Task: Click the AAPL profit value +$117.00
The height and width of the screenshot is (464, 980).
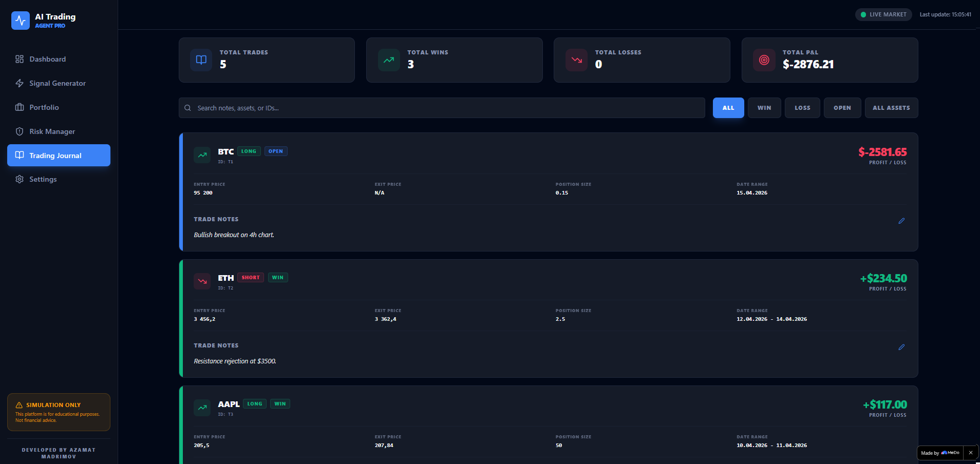Action: click(885, 404)
